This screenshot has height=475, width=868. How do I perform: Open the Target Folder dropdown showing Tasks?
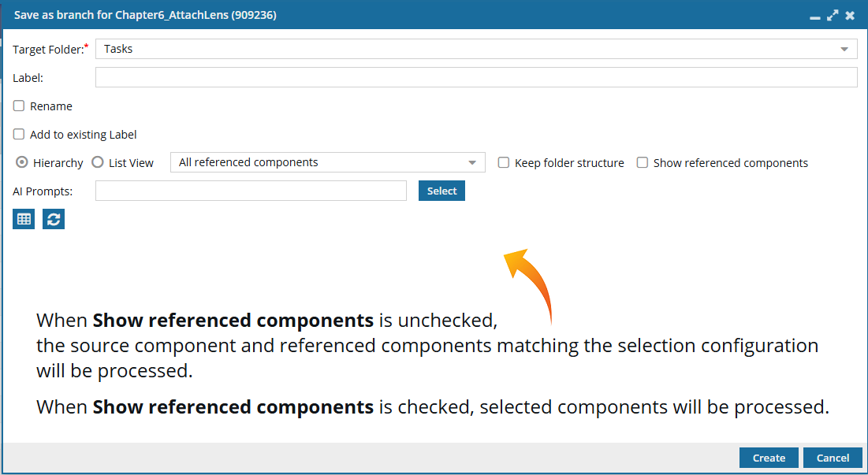click(x=476, y=49)
